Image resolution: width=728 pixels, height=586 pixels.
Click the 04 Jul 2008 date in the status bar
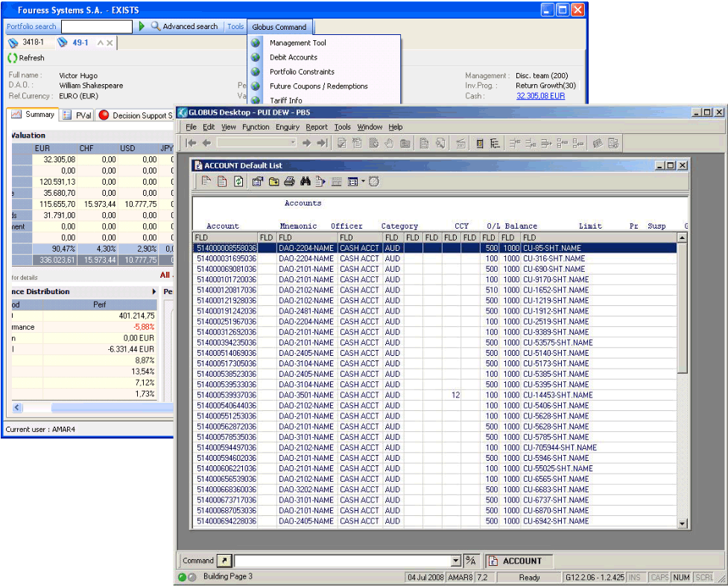[x=425, y=577]
